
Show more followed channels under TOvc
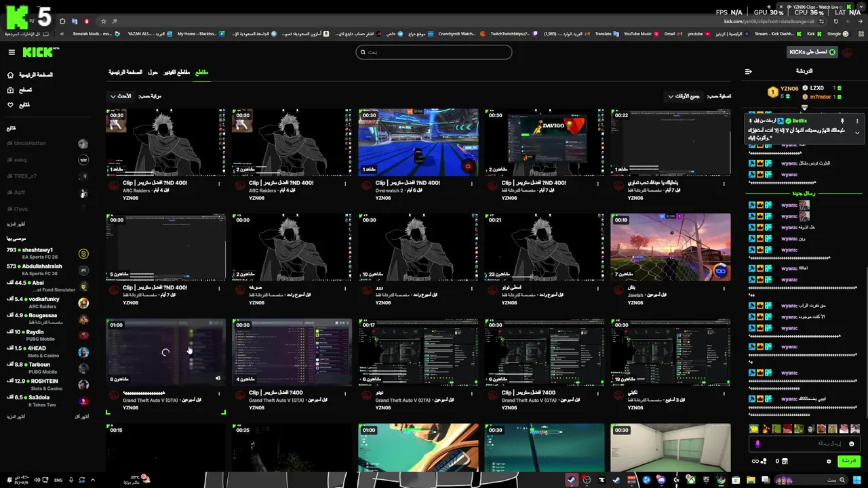tap(16, 224)
